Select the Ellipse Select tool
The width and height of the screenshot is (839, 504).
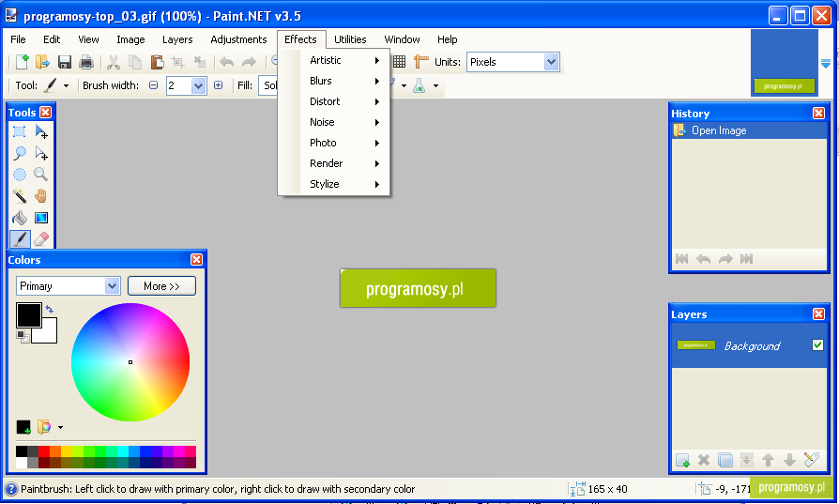click(x=20, y=175)
